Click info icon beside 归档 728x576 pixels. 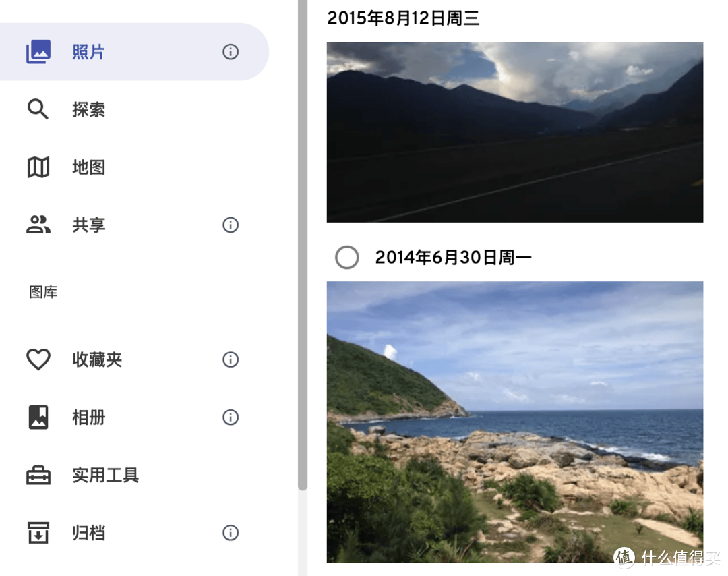pyautogui.click(x=231, y=533)
